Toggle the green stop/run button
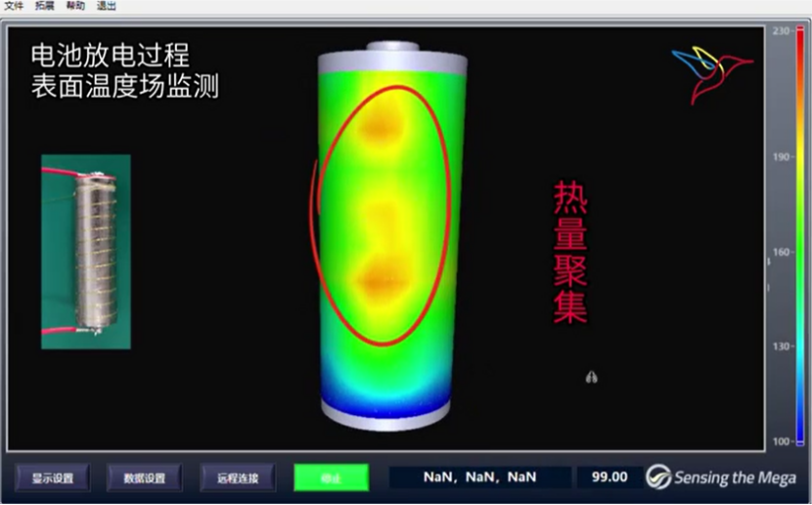This screenshot has width=812, height=505. [x=331, y=478]
